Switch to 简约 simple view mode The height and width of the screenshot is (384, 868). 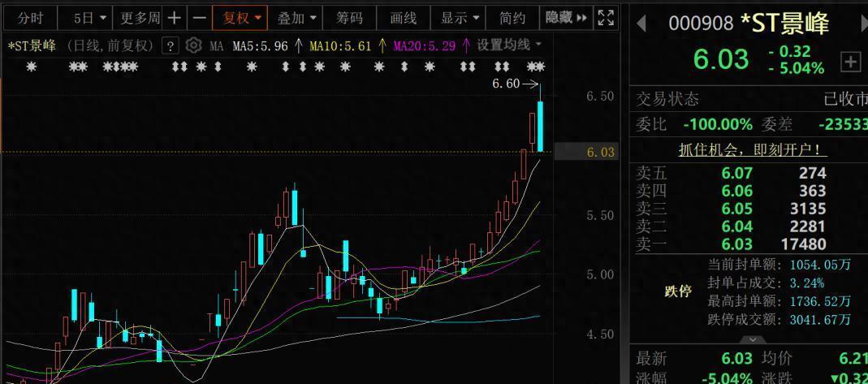[x=512, y=18]
